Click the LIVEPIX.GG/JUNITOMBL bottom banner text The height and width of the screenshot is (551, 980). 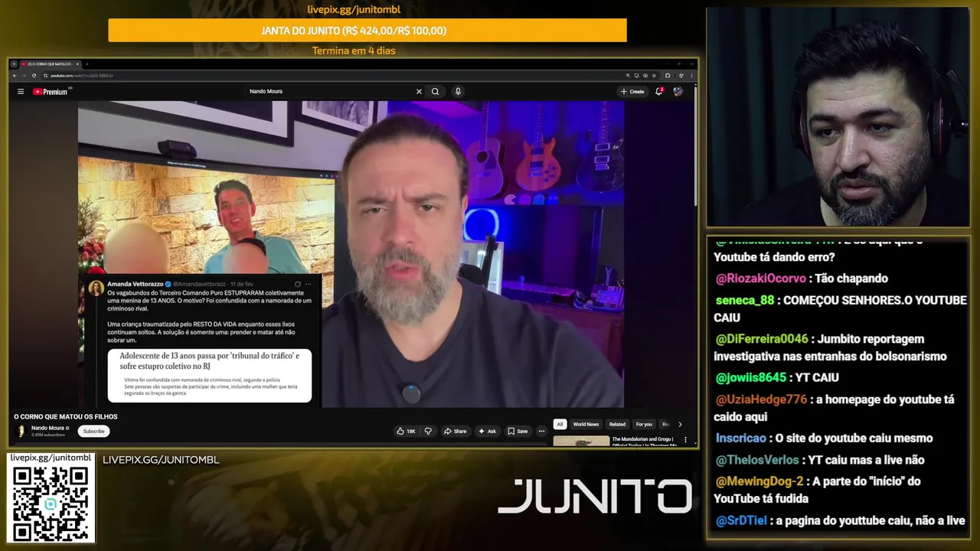[x=161, y=460]
